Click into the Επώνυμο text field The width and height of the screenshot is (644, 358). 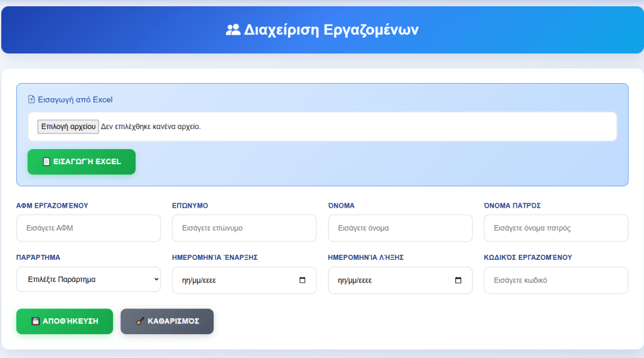click(x=244, y=228)
